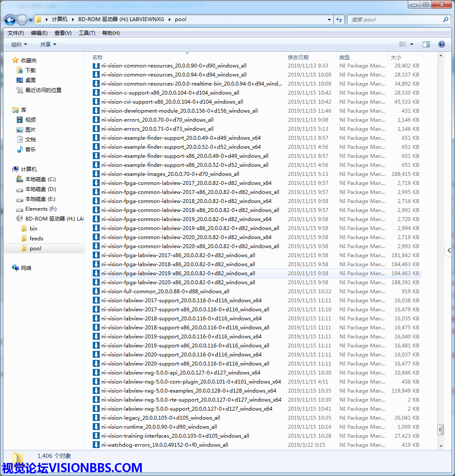Select ni-vision-labview-nxg-5.0.0-api file
Viewport: 455px width, 476px height.
click(x=256, y=372)
